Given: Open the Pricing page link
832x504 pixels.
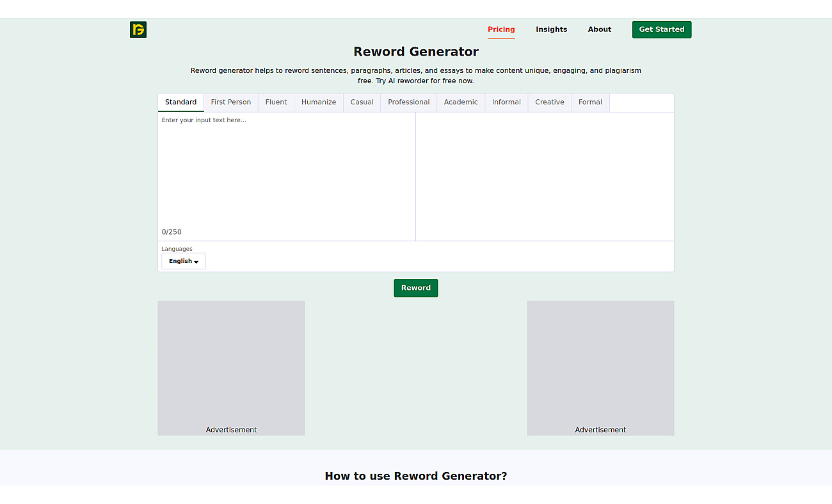Looking at the screenshot, I should [x=501, y=29].
